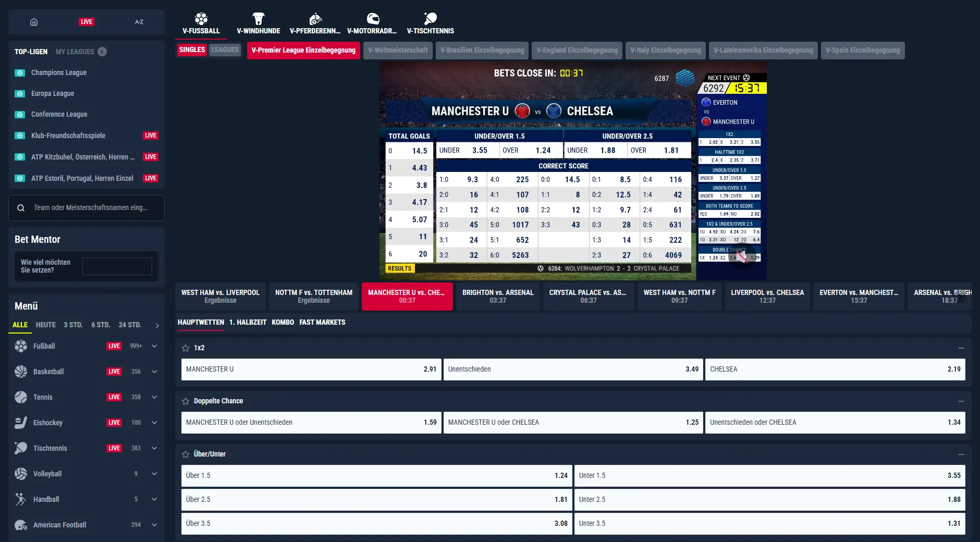Favorite the Doppelte Chance market star
Screen dimensions: 980x542
point(186,401)
